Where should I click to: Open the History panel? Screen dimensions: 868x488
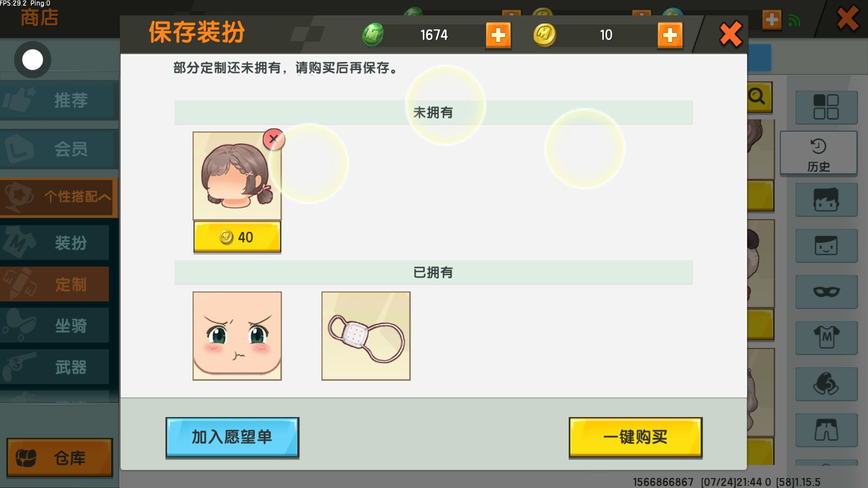coord(818,153)
